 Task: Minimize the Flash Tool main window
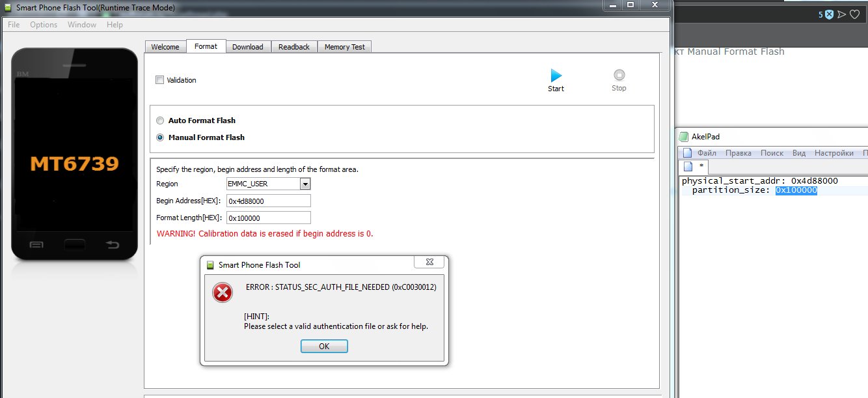[x=612, y=5]
